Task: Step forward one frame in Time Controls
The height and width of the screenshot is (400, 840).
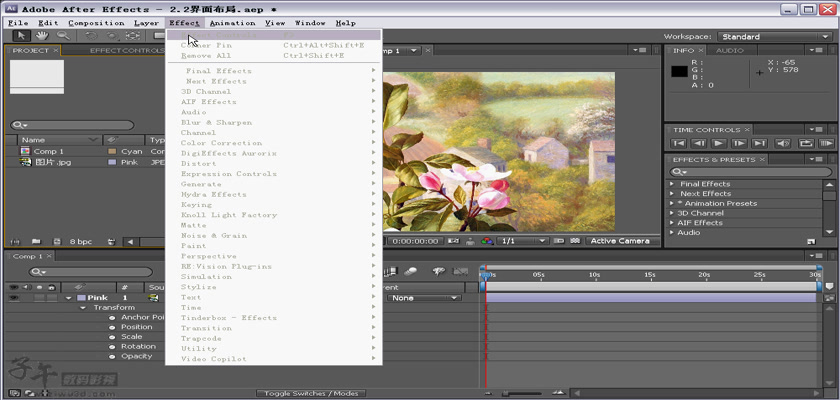Action: (739, 144)
